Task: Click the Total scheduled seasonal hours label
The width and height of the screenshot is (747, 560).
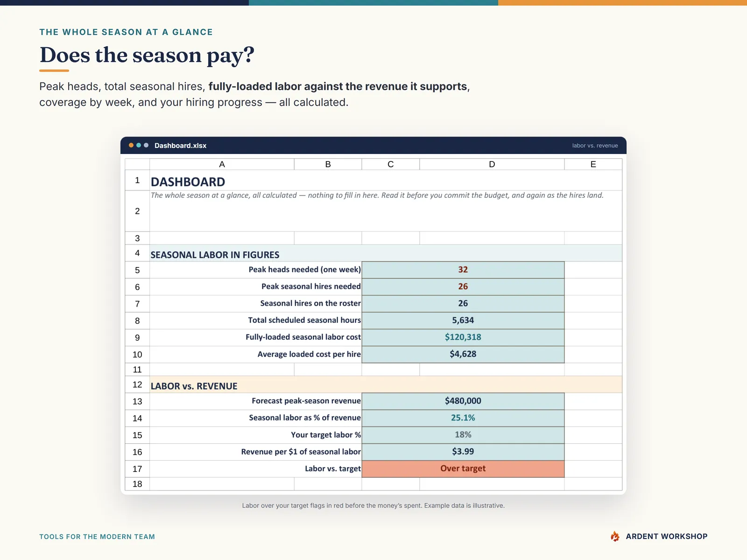Action: [304, 320]
